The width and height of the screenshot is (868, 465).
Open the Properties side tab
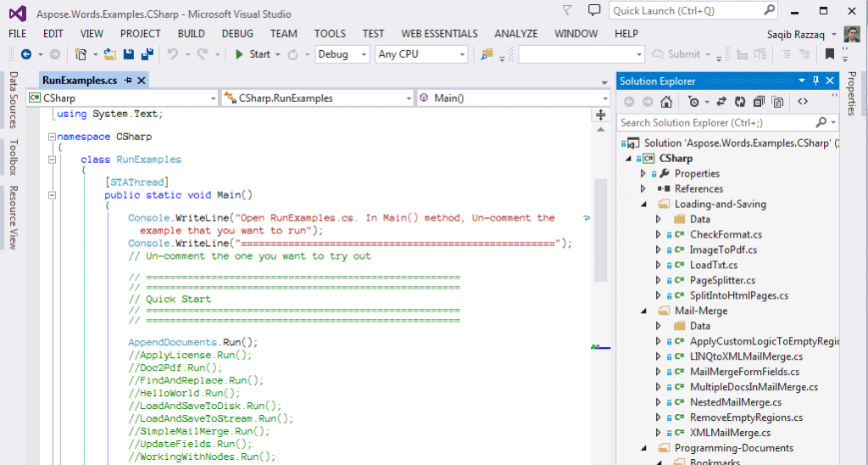(x=852, y=93)
